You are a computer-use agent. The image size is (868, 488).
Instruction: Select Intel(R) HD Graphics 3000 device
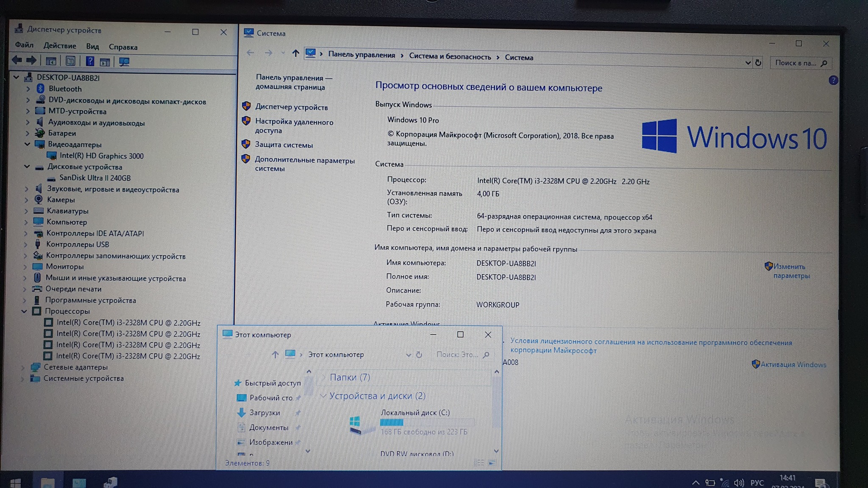pos(101,156)
